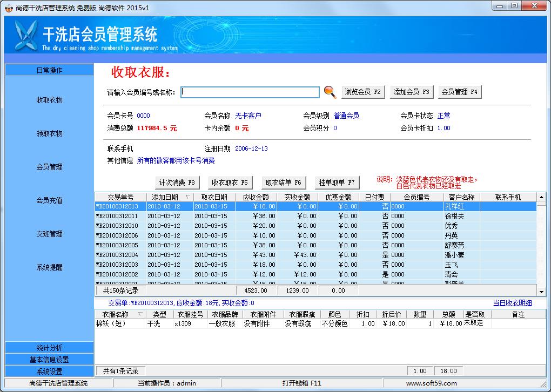Screen dimensions: 551x392
Task: Click customer name 潘小素
Action: point(454,255)
